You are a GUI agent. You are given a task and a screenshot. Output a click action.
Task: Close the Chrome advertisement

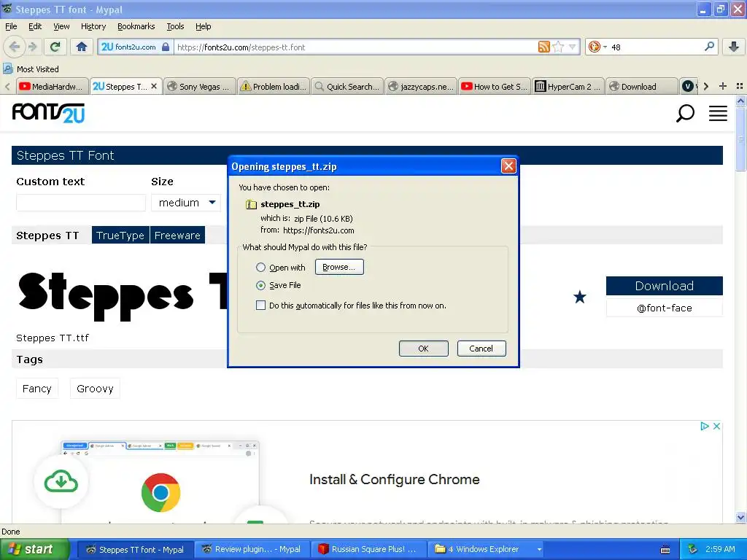716,426
